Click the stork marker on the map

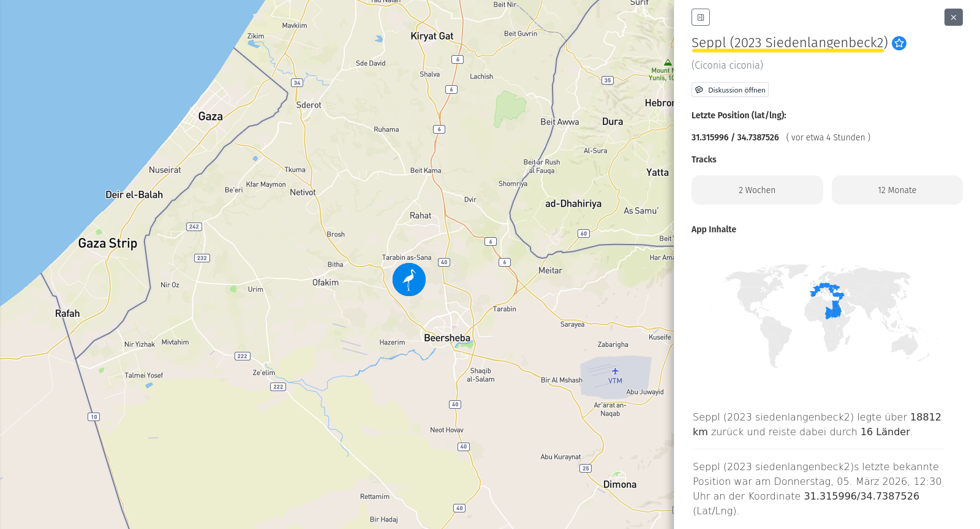[x=409, y=280]
